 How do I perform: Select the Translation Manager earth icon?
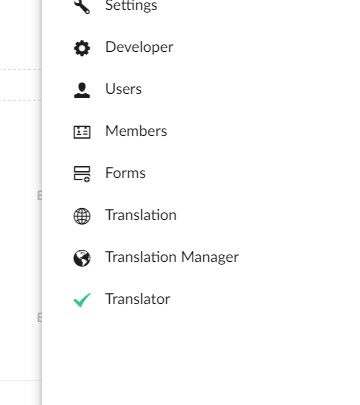82,258
